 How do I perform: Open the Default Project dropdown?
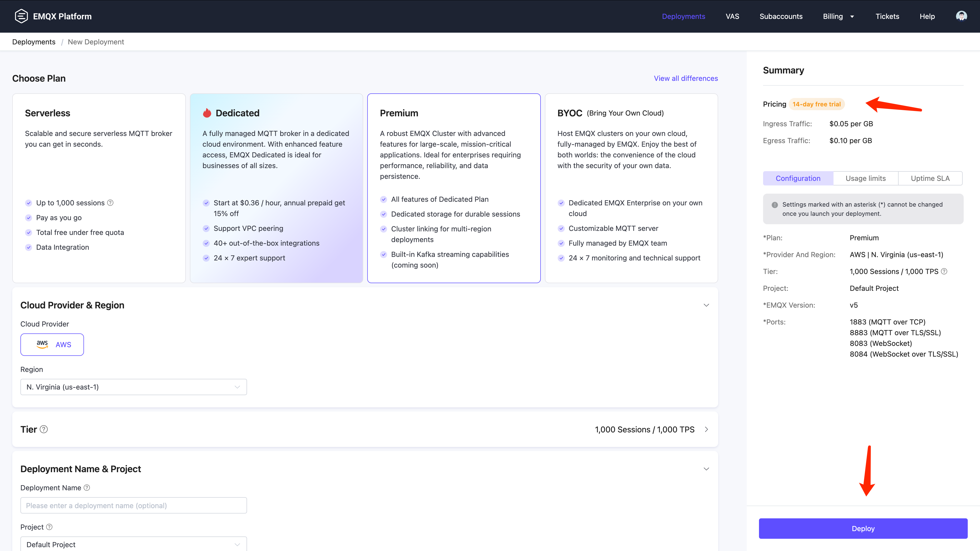[x=133, y=544]
